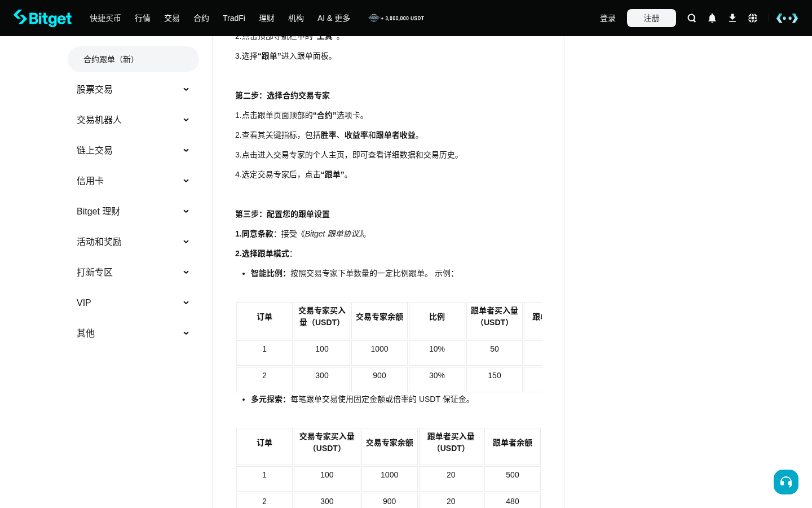Open the 快捷买币 menu
The width and height of the screenshot is (812, 508).
pyautogui.click(x=105, y=18)
